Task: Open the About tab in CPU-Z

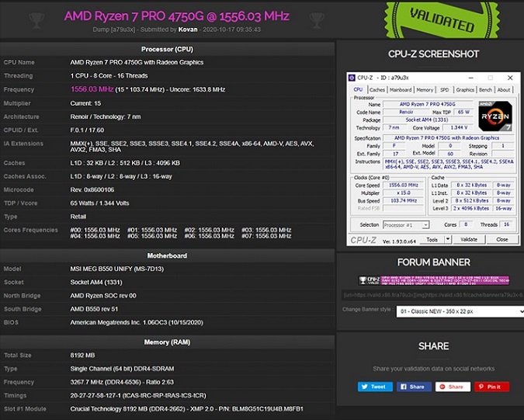Action: 504,90
